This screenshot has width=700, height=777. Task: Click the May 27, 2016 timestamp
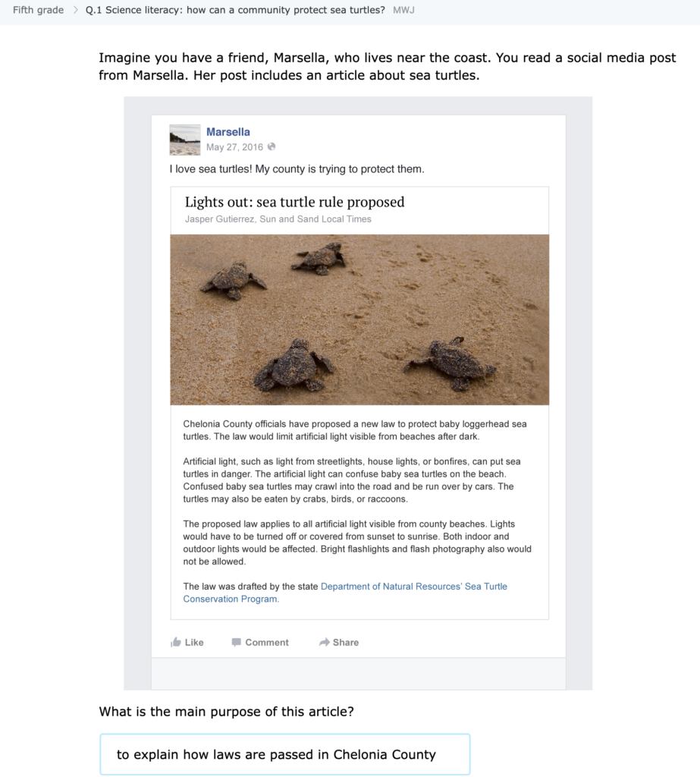(x=234, y=147)
